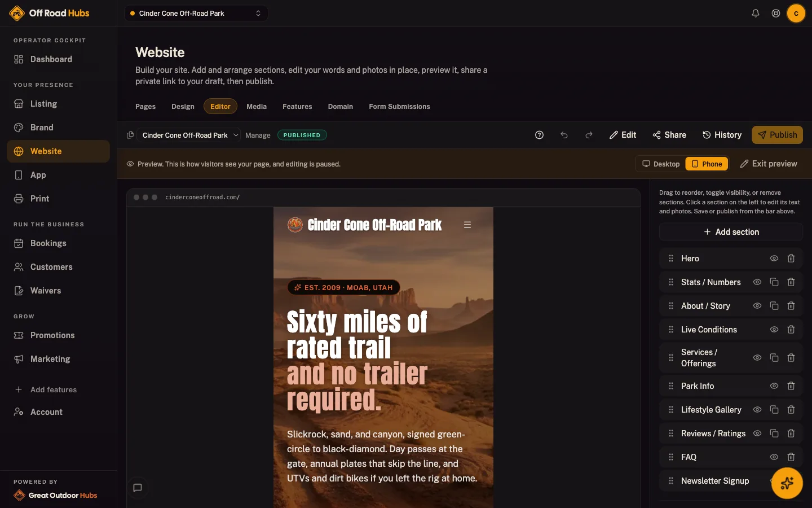Screen dimensions: 812x508
Task: Toggle Live Conditions section visibility
Action: point(774,330)
